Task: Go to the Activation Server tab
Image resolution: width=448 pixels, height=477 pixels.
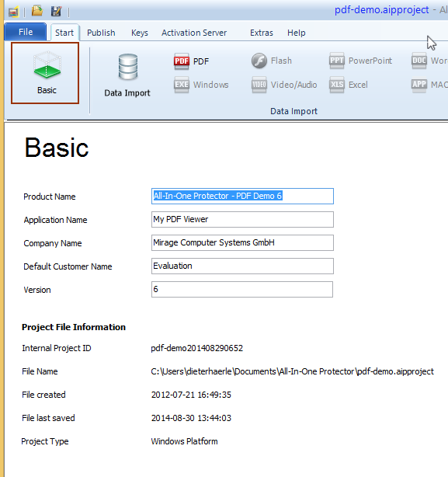Action: click(x=194, y=33)
